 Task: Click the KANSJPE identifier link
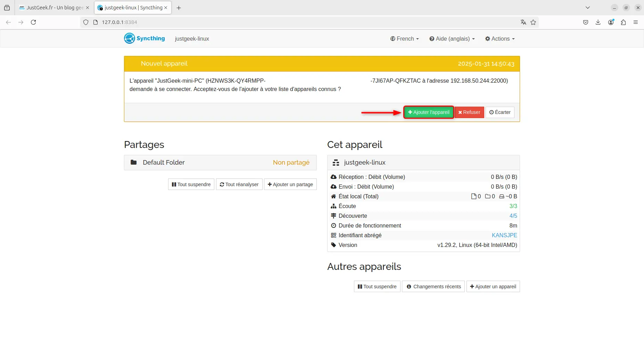[504, 235]
